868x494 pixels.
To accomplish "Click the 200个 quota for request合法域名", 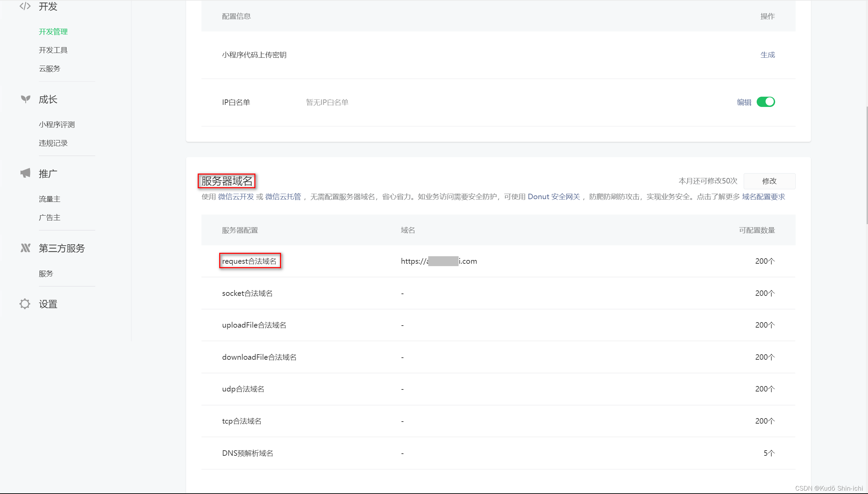I will [x=765, y=261].
